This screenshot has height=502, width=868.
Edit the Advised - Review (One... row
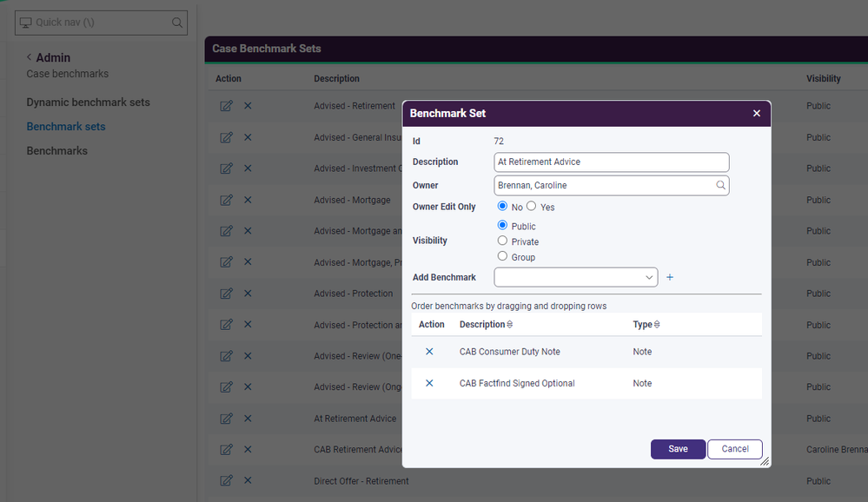pyautogui.click(x=226, y=356)
